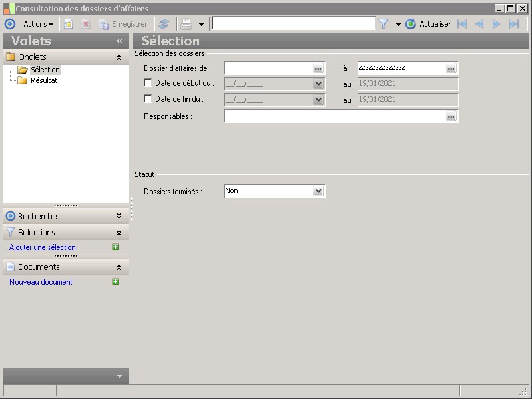Screen dimensions: 532x399
Task: Open the printer dropdown arrow
Action: 201,25
